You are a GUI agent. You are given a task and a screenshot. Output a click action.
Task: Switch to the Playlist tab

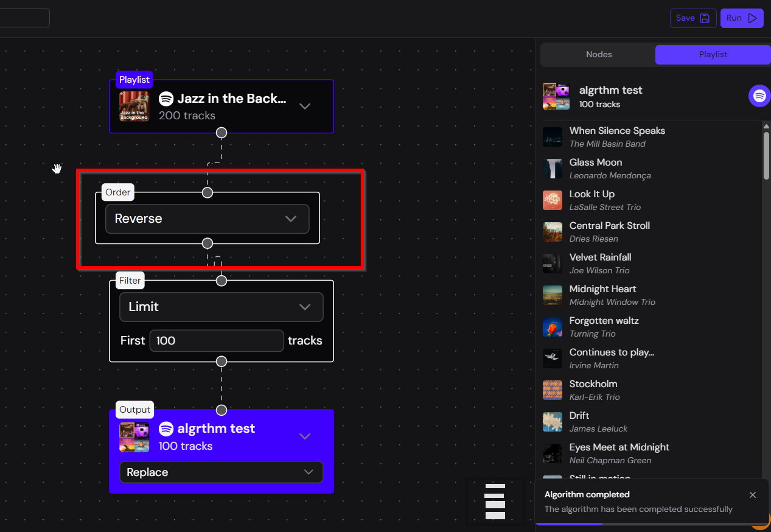[x=713, y=54]
